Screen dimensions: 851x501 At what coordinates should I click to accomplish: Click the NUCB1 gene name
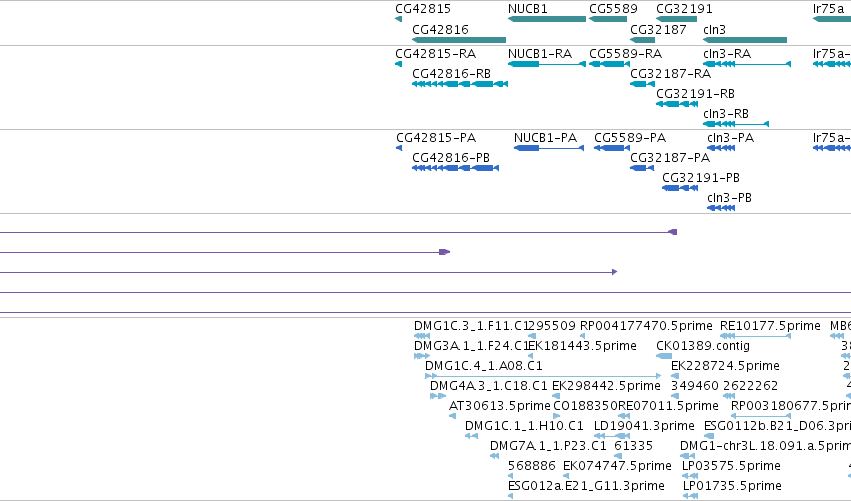click(528, 9)
